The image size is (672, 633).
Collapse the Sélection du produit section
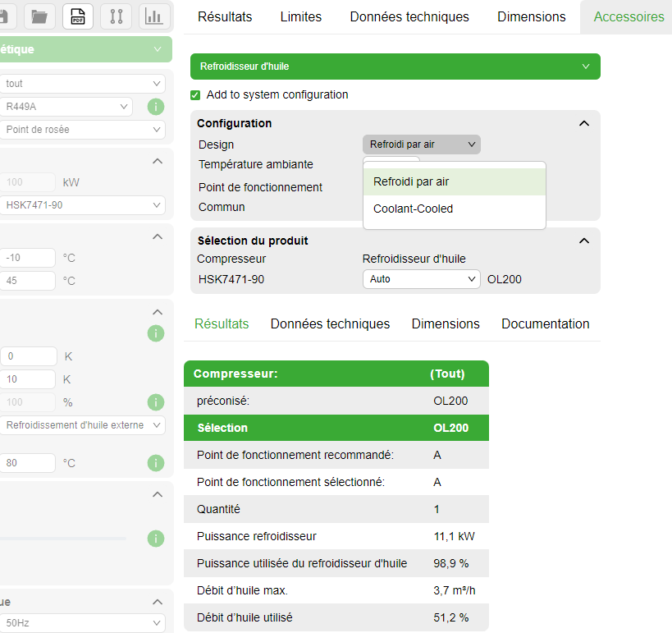click(x=583, y=241)
